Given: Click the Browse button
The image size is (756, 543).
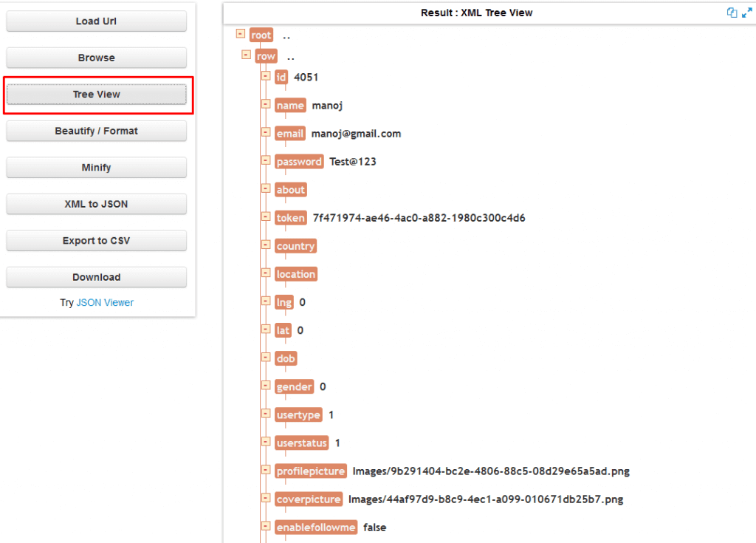Looking at the screenshot, I should click(x=97, y=58).
